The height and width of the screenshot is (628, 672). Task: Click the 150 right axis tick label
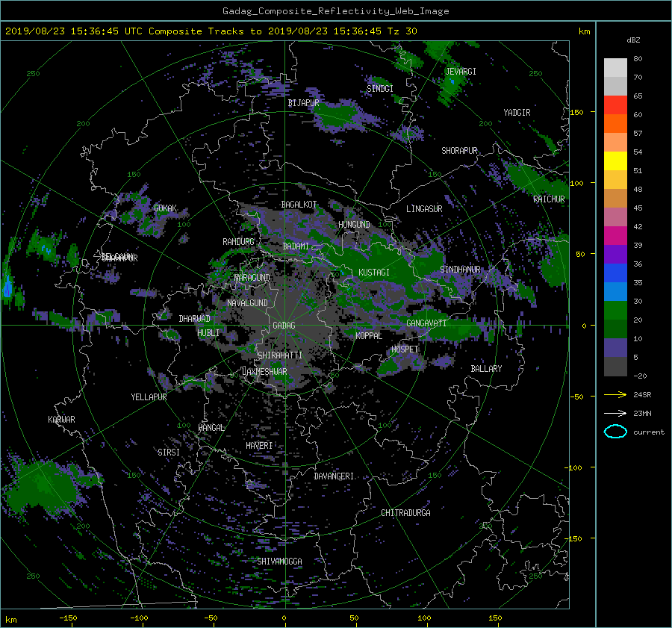click(576, 112)
